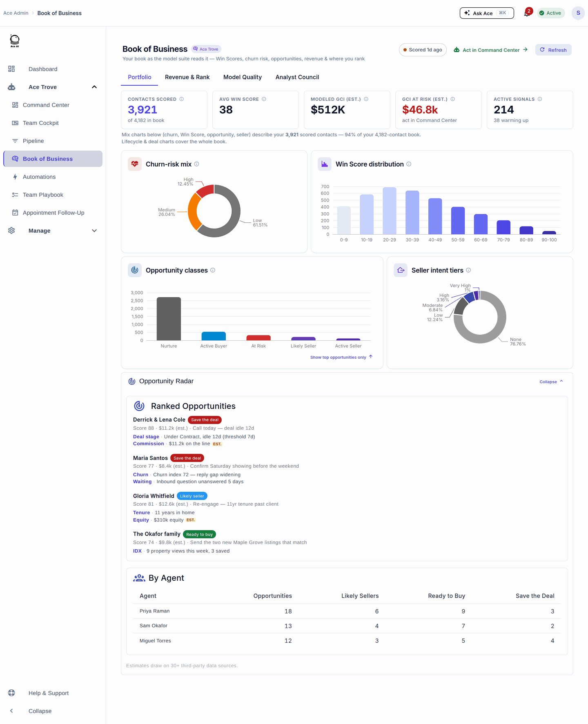Collapse the Ace Trove sidebar section
The width and height of the screenshot is (588, 724).
[x=94, y=87]
